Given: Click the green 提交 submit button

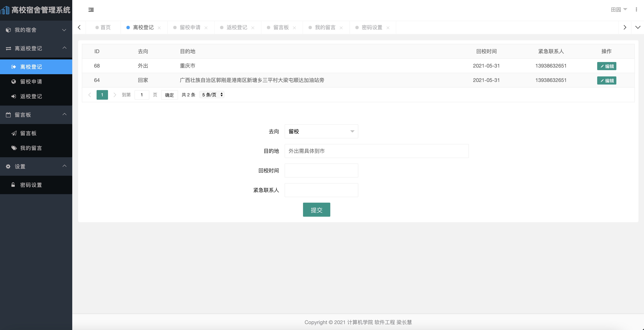Looking at the screenshot, I should coord(316,210).
